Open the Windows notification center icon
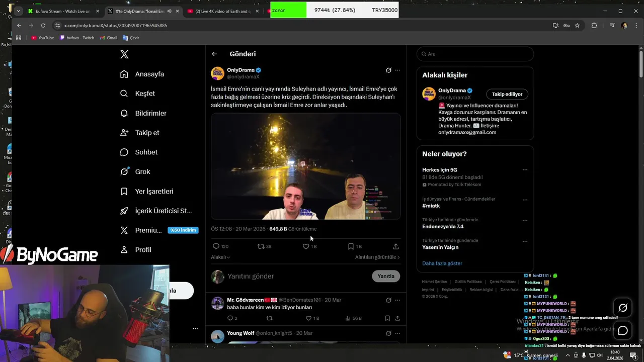 click(x=633, y=355)
